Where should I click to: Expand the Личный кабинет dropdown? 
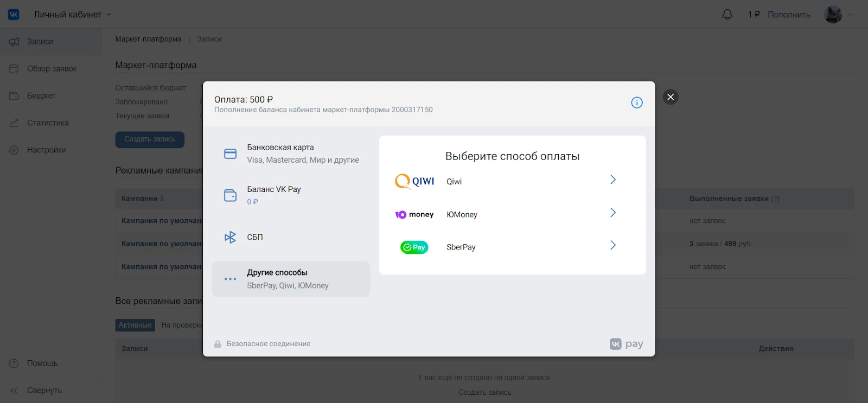point(73,15)
